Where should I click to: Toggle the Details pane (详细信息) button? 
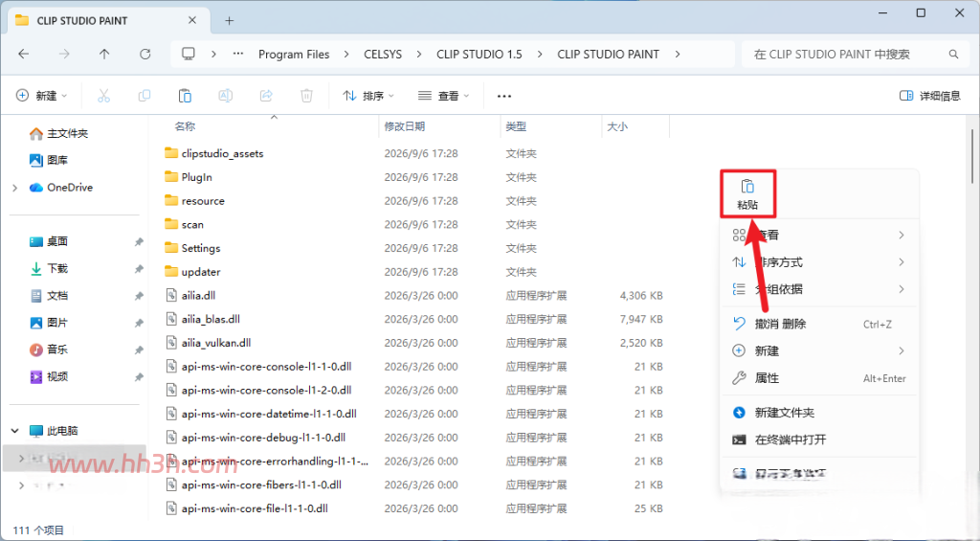click(x=930, y=96)
